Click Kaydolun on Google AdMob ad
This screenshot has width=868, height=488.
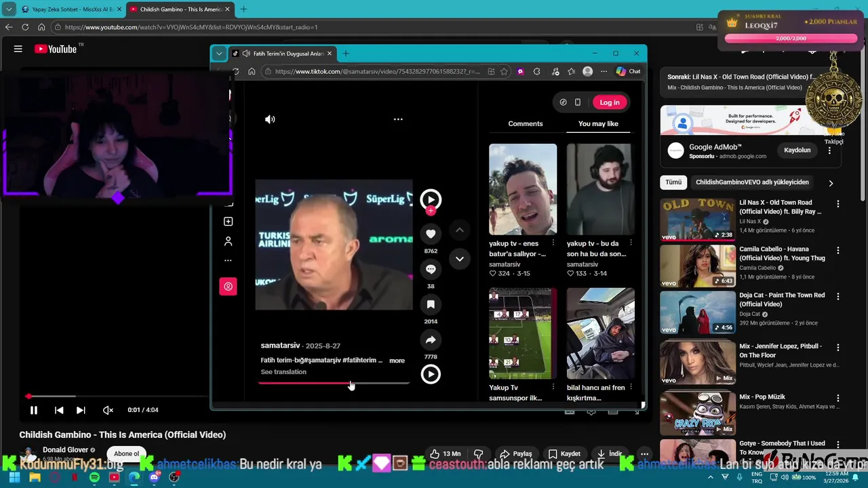[797, 150]
